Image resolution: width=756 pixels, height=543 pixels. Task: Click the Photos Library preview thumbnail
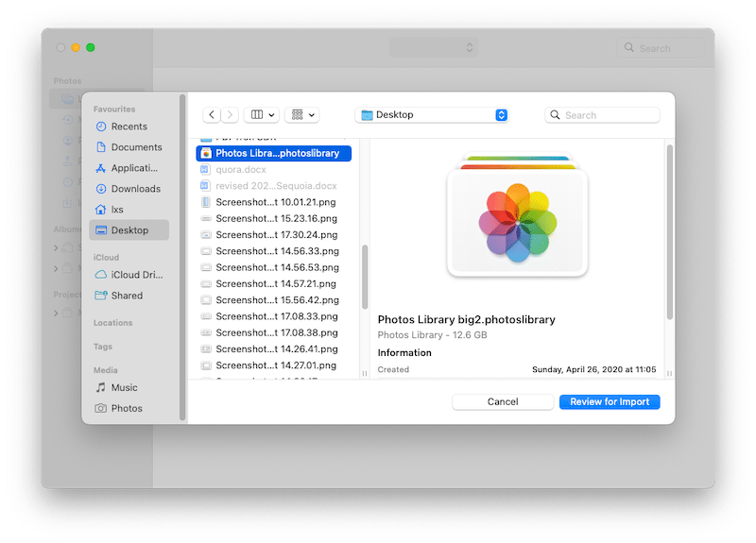tap(517, 216)
